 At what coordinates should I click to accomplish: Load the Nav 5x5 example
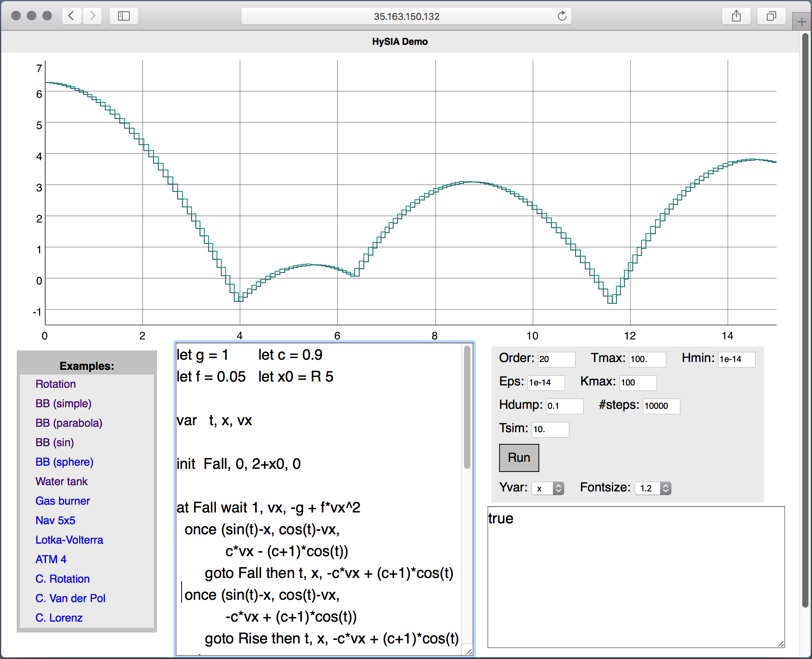55,520
